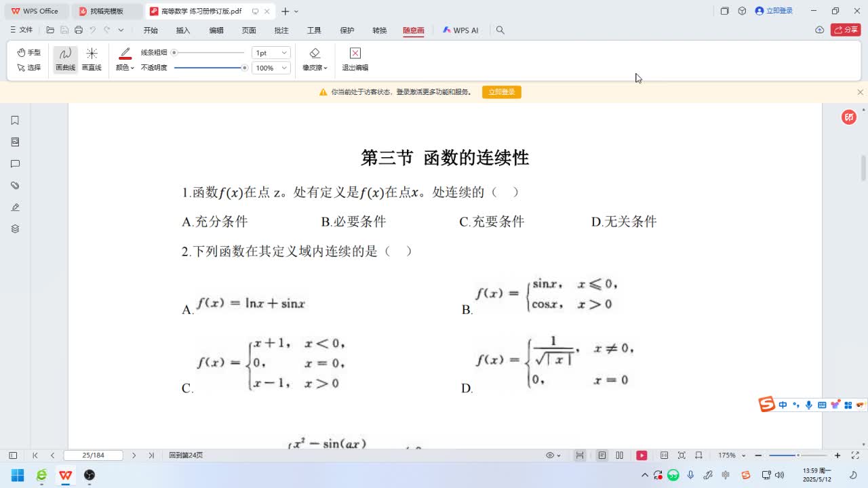The width and height of the screenshot is (868, 488).
Task: Switch to the 找稻壳模板 tab
Action: tap(106, 11)
